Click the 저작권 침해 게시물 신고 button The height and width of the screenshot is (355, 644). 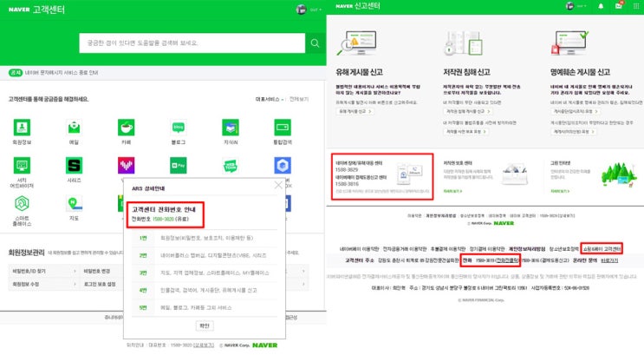[x=468, y=111]
